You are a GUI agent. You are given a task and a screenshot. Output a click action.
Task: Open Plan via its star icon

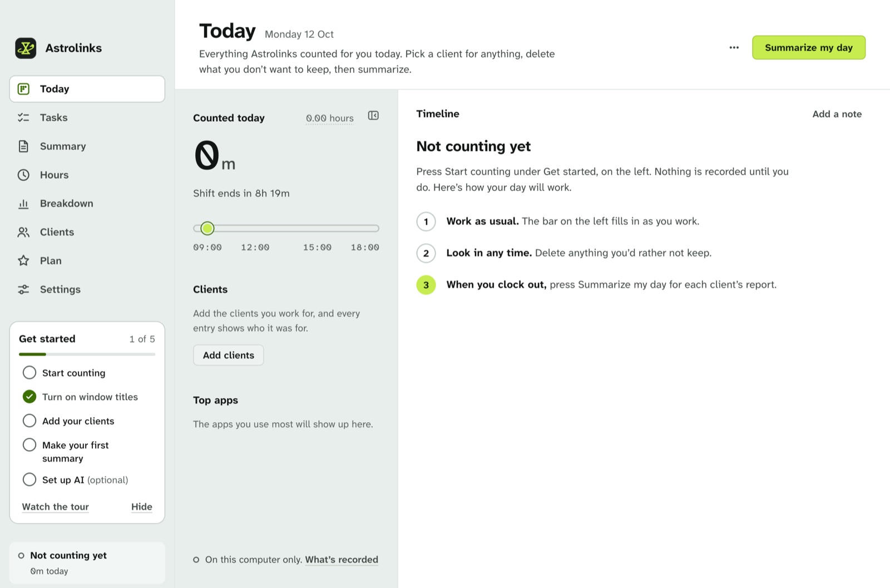(23, 260)
